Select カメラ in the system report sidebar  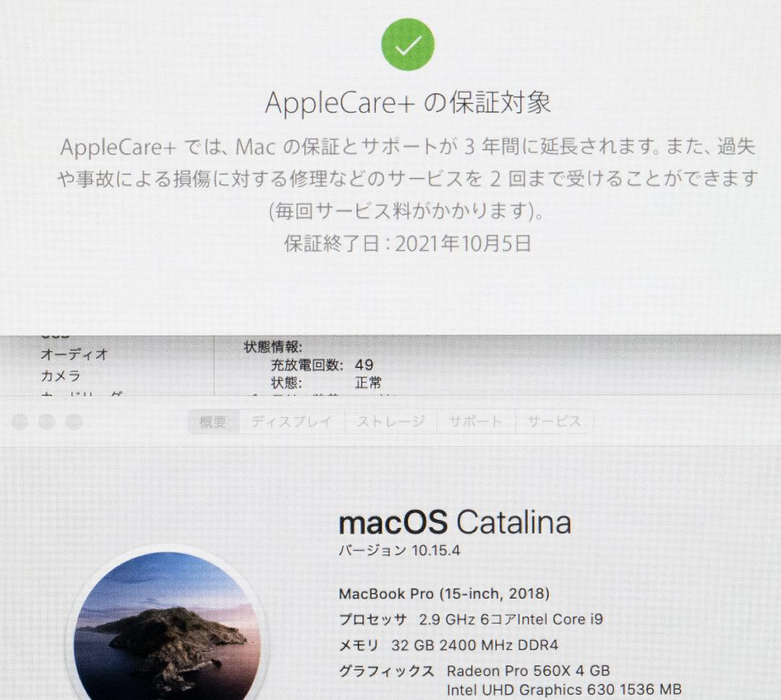[x=60, y=375]
